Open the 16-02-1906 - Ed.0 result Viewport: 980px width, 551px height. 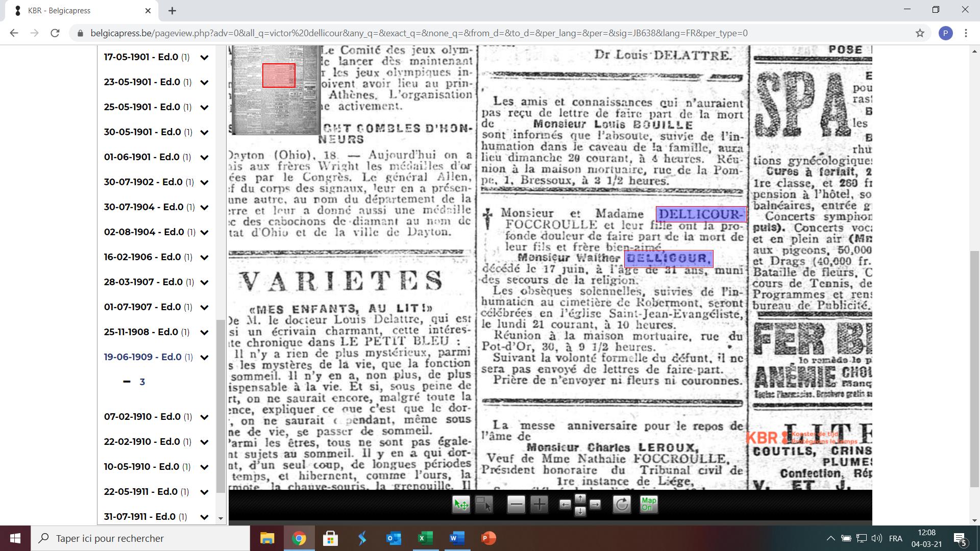(142, 257)
